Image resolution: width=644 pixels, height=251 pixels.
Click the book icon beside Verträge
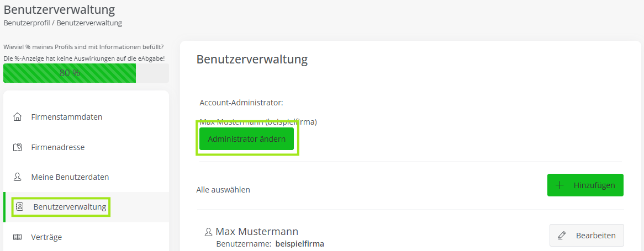tap(18, 237)
